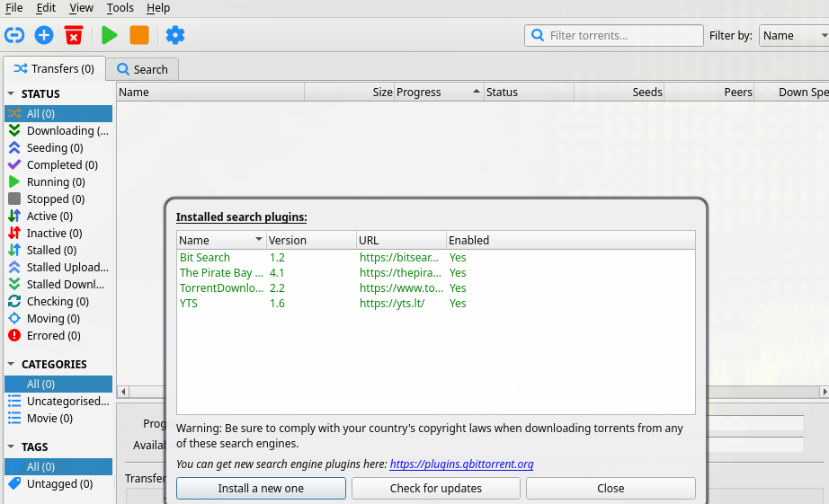The image size is (829, 504).
Task: Open the plugins.qbittorrent.org link
Action: [461, 464]
